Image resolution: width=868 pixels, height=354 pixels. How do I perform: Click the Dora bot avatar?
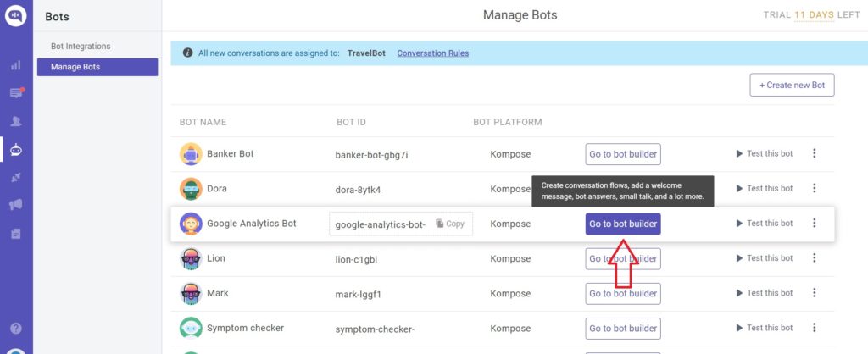(191, 189)
